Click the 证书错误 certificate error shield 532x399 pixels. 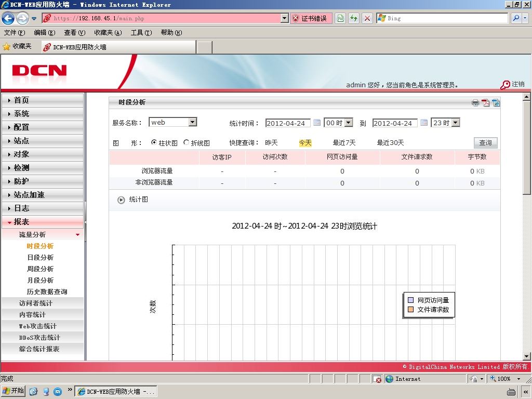coord(296,18)
